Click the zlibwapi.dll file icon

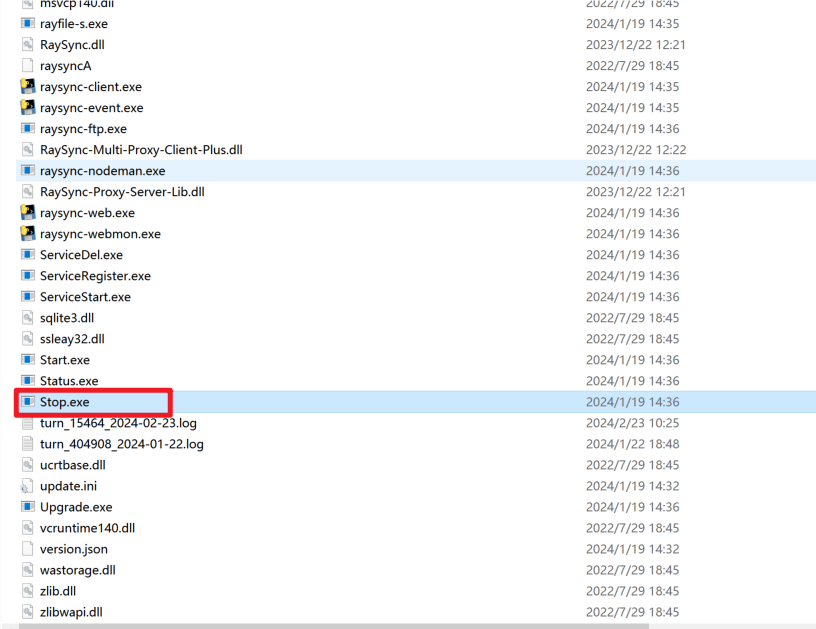[x=28, y=612]
